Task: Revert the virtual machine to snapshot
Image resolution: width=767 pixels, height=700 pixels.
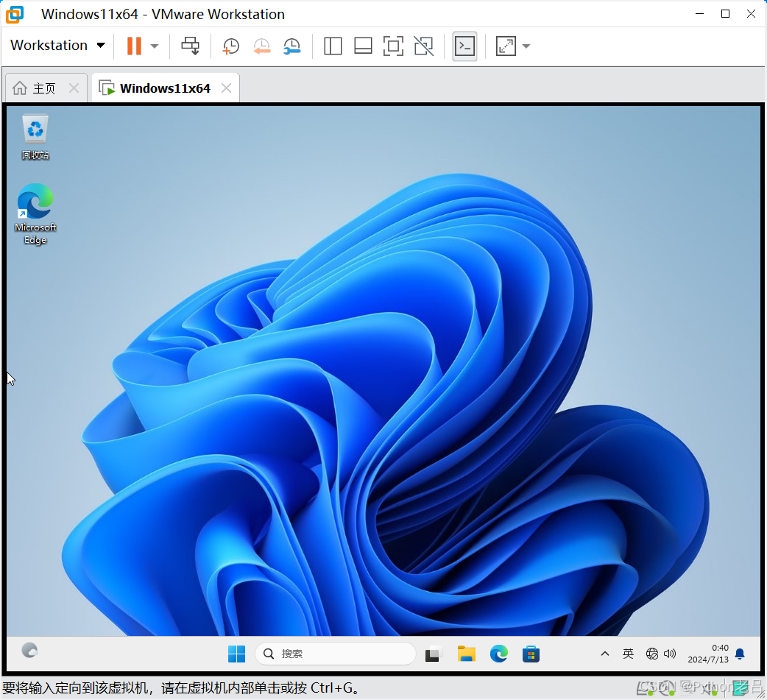Action: coord(262,46)
